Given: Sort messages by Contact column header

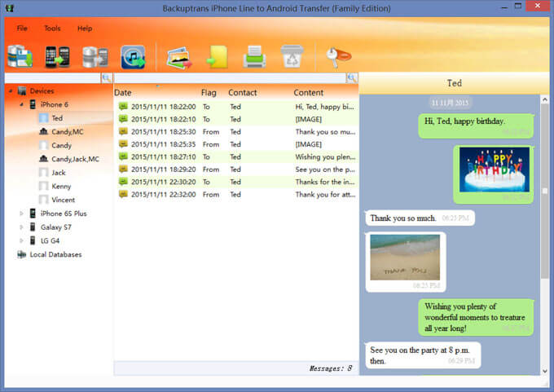Looking at the screenshot, I should (243, 93).
